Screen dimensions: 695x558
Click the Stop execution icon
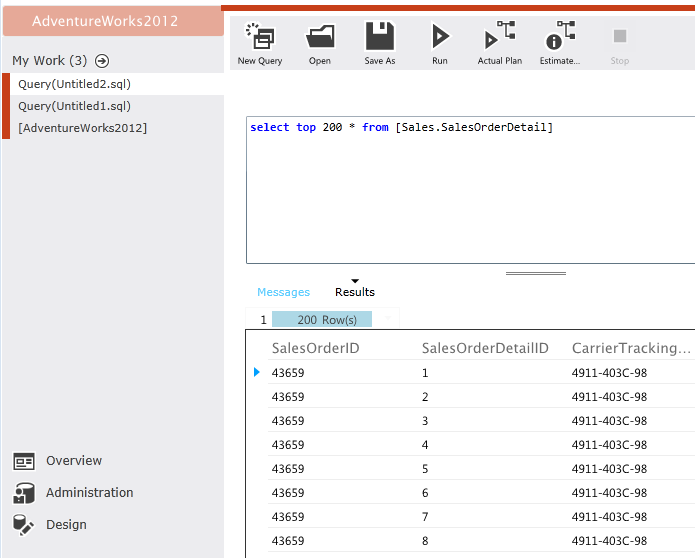click(x=620, y=36)
